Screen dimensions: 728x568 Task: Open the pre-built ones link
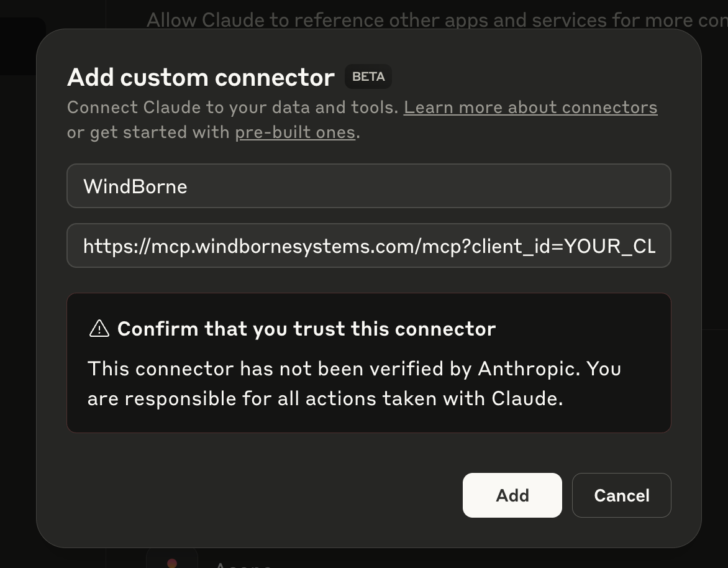(x=295, y=132)
